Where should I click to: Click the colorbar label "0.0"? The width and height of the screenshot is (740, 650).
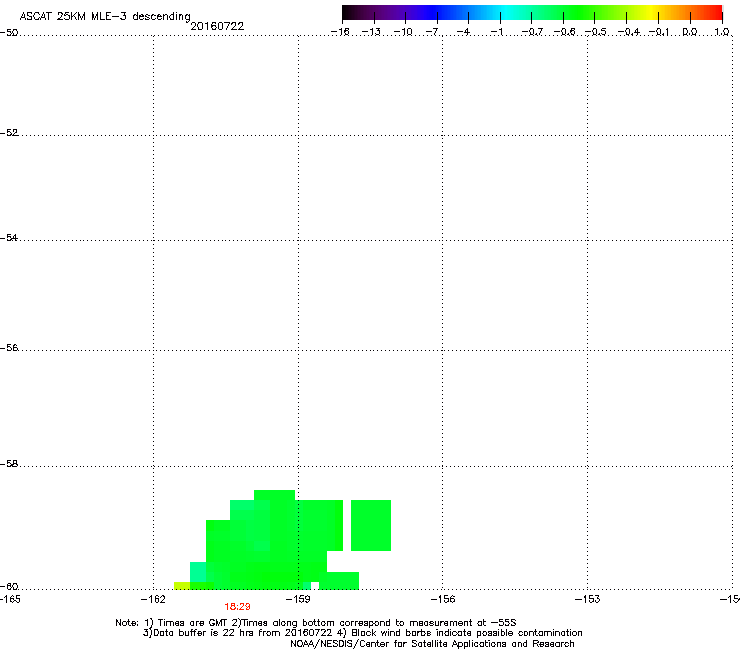(690, 32)
